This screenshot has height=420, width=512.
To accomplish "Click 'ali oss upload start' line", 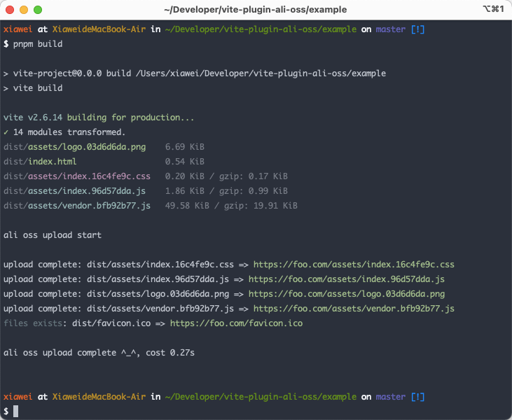I will [53, 235].
